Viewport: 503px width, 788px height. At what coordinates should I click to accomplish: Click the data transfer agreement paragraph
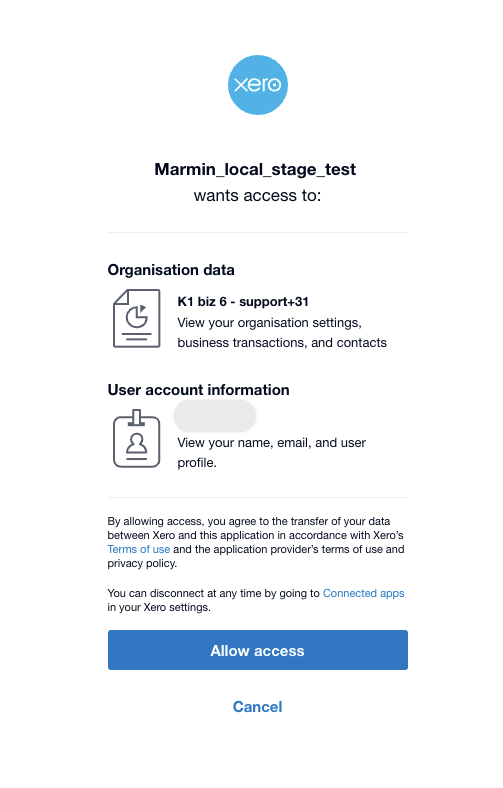point(256,542)
